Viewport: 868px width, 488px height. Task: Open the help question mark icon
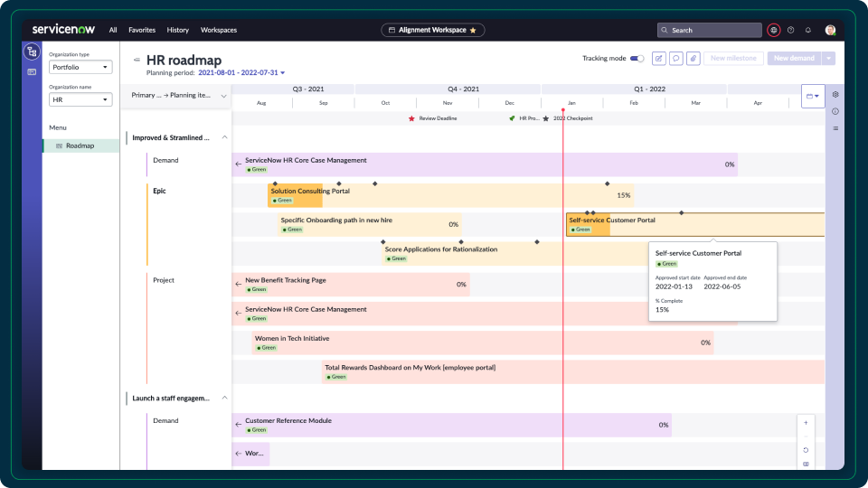(x=791, y=30)
